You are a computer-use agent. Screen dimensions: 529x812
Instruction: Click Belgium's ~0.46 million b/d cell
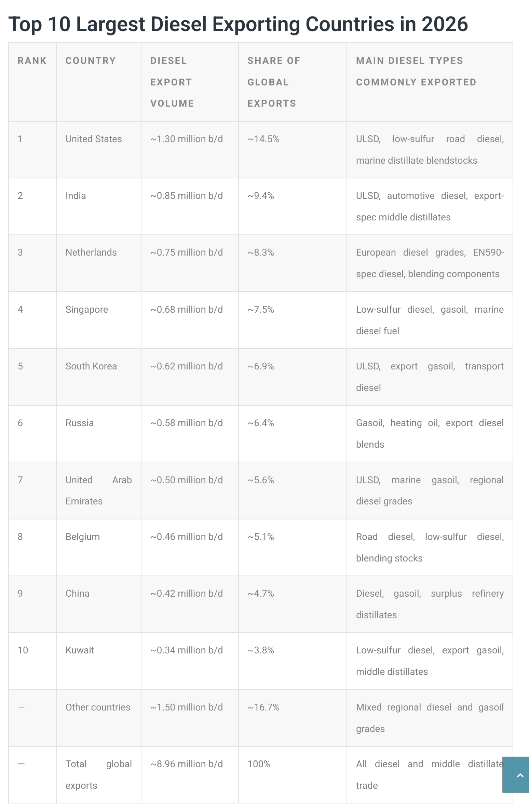pos(187,537)
